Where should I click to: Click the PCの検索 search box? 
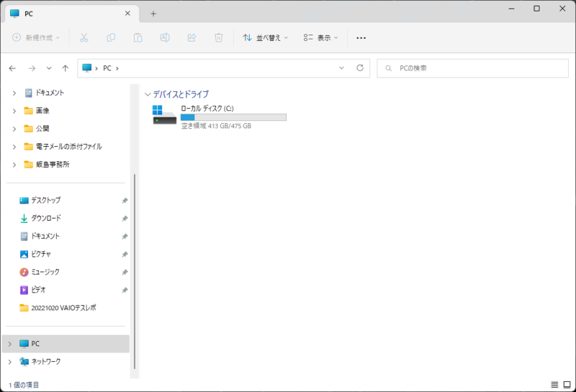pyautogui.click(x=473, y=68)
